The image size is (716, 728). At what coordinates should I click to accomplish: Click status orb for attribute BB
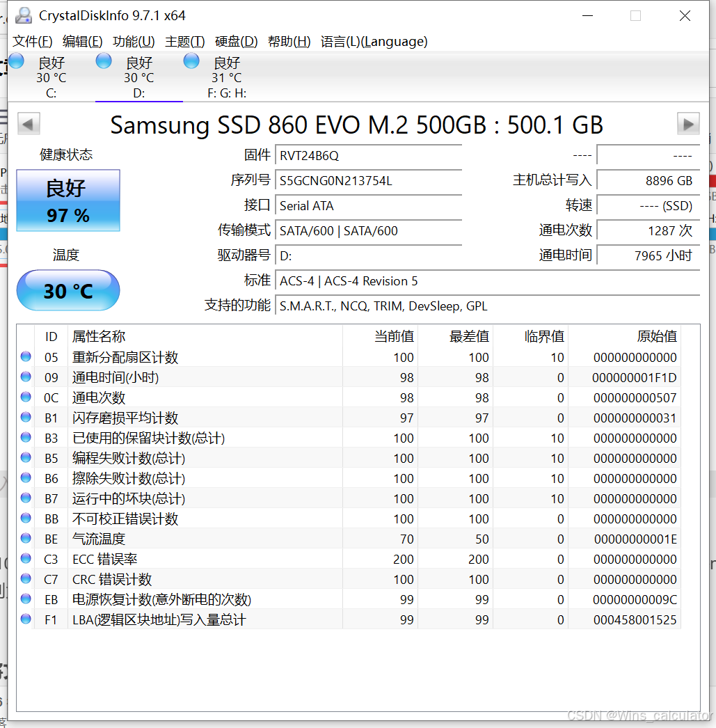pyautogui.click(x=26, y=518)
